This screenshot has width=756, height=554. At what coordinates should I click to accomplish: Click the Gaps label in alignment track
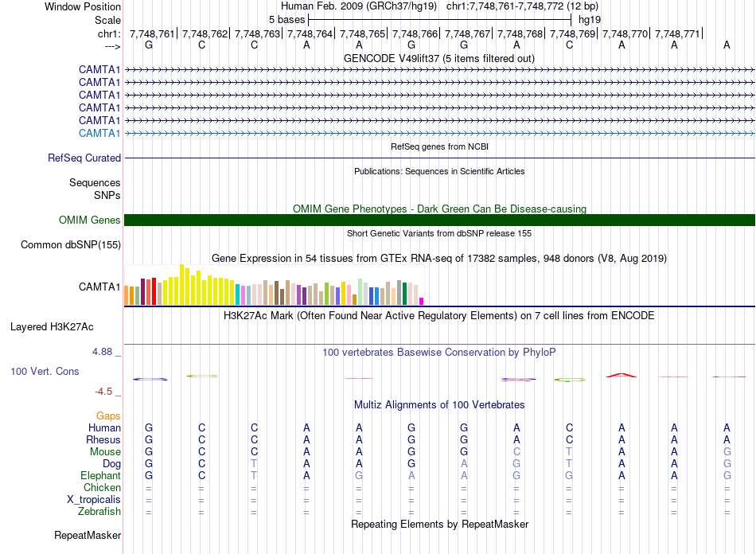click(108, 416)
